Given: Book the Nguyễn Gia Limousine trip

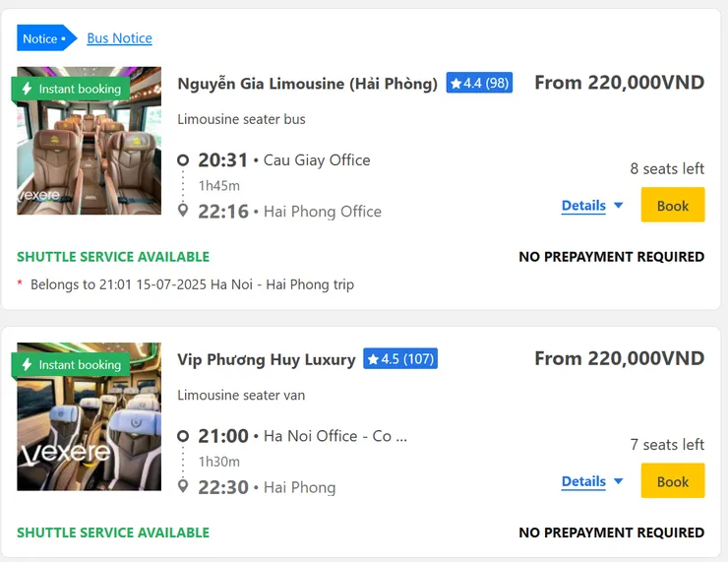Looking at the screenshot, I should pyautogui.click(x=672, y=206).
